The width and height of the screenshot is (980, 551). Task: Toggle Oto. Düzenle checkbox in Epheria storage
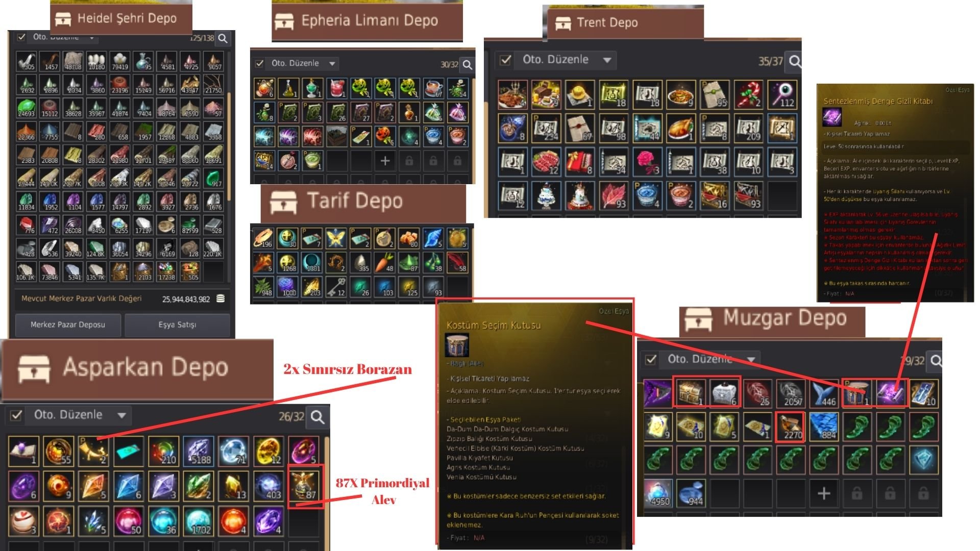tap(259, 63)
